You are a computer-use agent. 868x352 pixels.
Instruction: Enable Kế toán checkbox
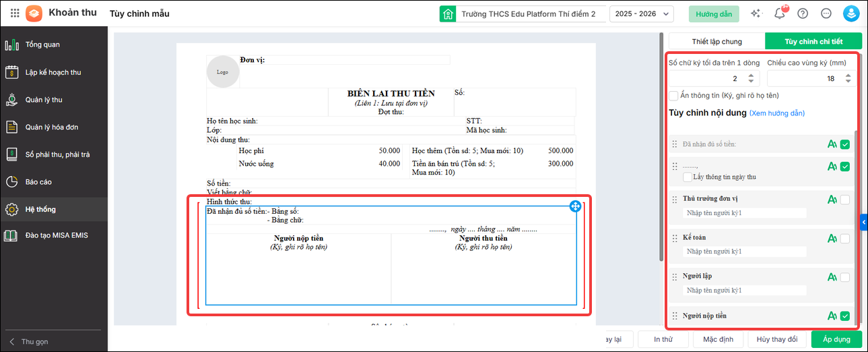(x=845, y=238)
